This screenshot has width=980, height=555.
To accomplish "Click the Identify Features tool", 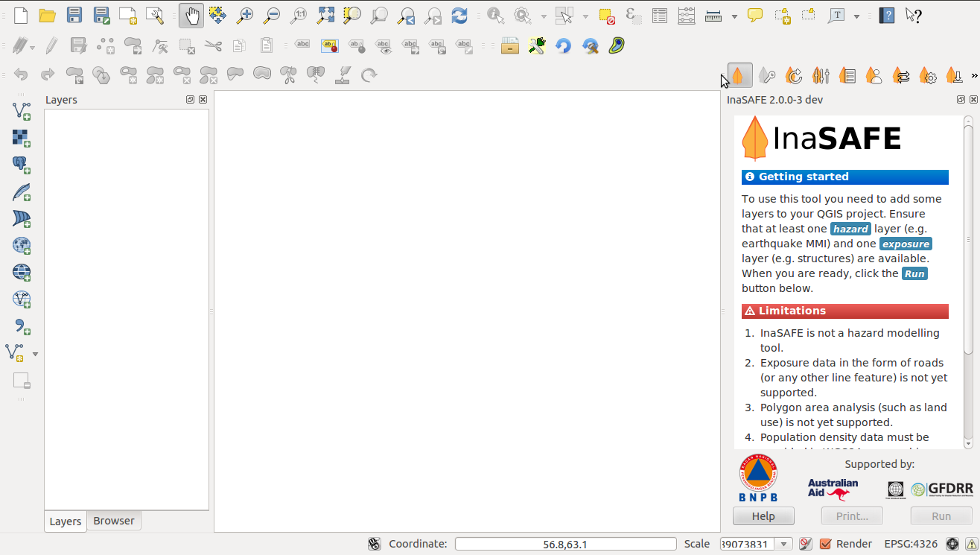I will tap(494, 15).
